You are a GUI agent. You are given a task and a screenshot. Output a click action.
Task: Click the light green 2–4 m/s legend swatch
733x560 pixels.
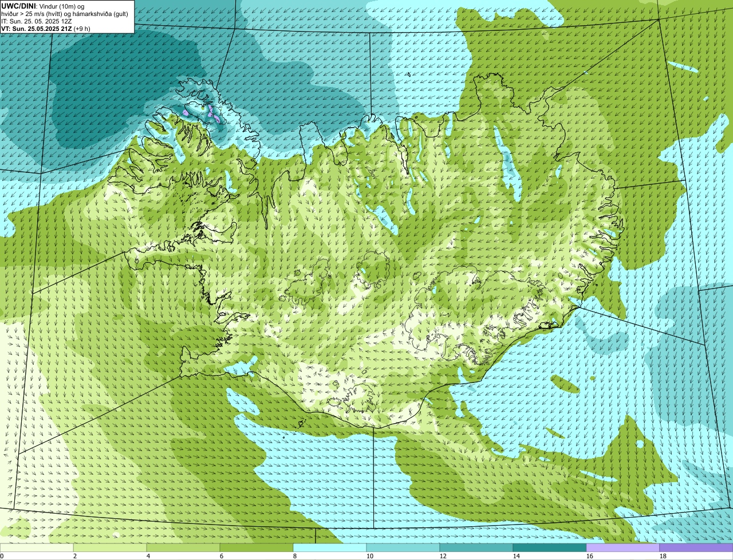pyautogui.click(x=110, y=548)
